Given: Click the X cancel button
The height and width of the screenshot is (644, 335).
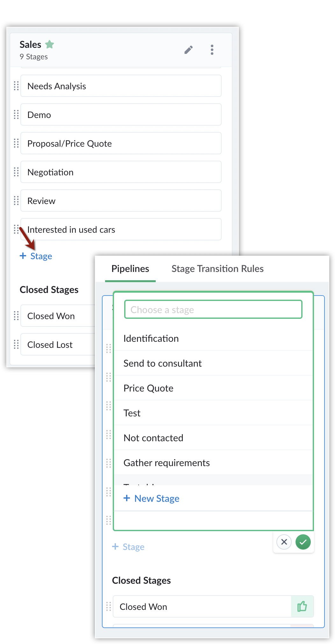Looking at the screenshot, I should pyautogui.click(x=284, y=542).
